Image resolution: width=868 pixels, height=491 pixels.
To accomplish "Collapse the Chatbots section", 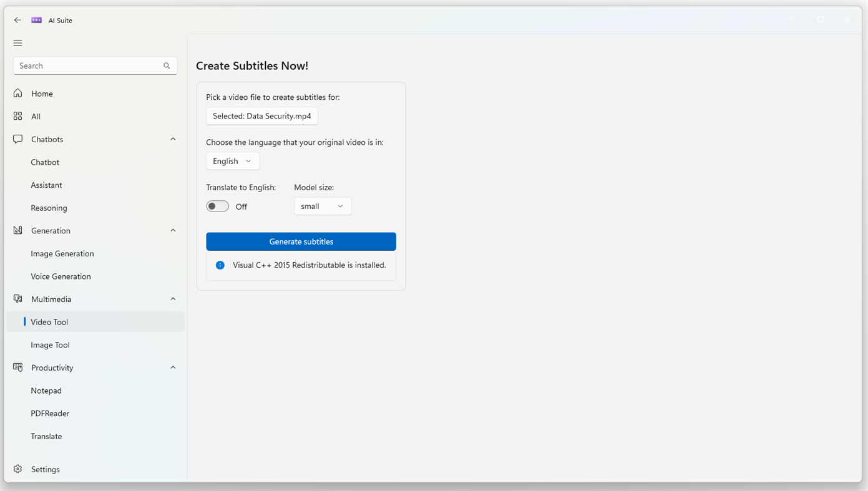I will click(173, 139).
